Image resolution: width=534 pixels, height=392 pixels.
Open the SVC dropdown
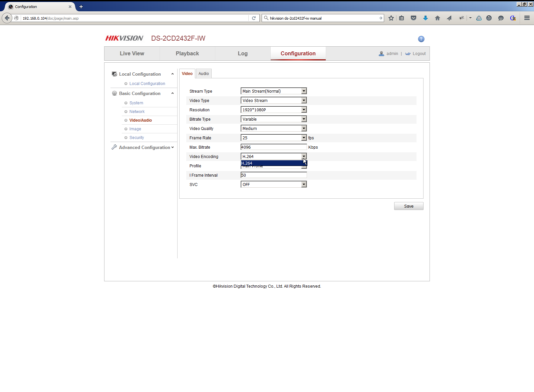274,184
